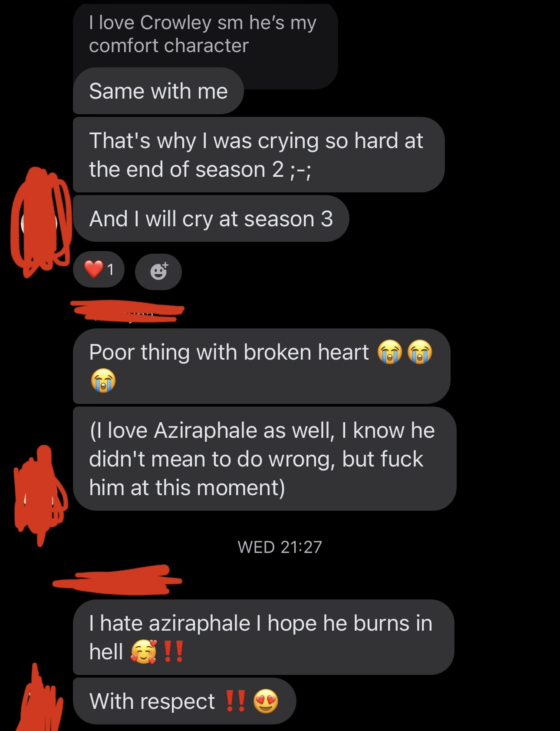
Task: Tap the first crying emoji after broken heart
Action: pos(390,352)
